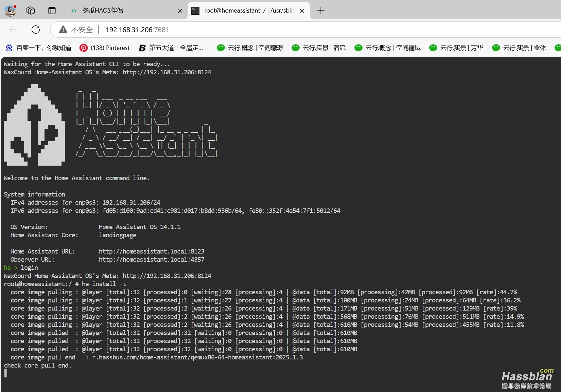Toggle the vertical tabs icon
This screenshot has width=561, height=392.
[x=52, y=11]
